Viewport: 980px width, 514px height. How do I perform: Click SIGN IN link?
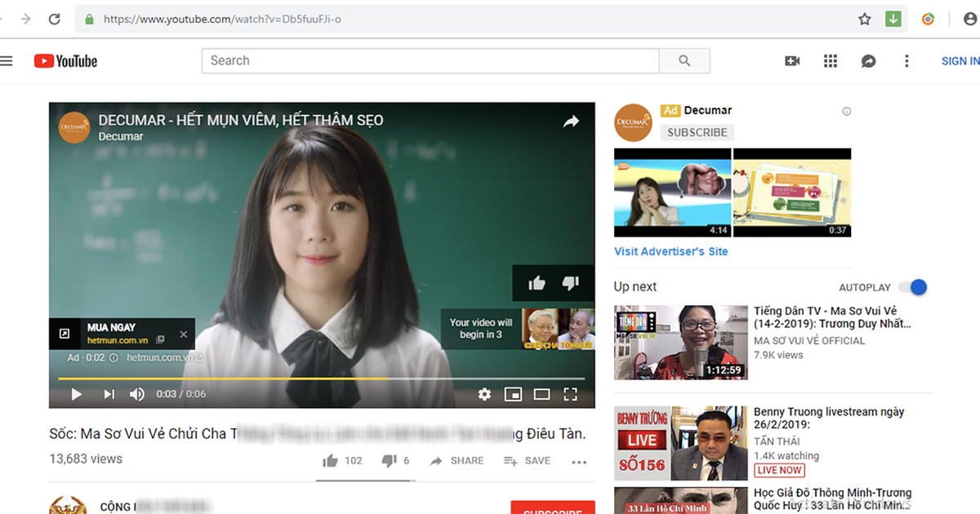pos(960,61)
